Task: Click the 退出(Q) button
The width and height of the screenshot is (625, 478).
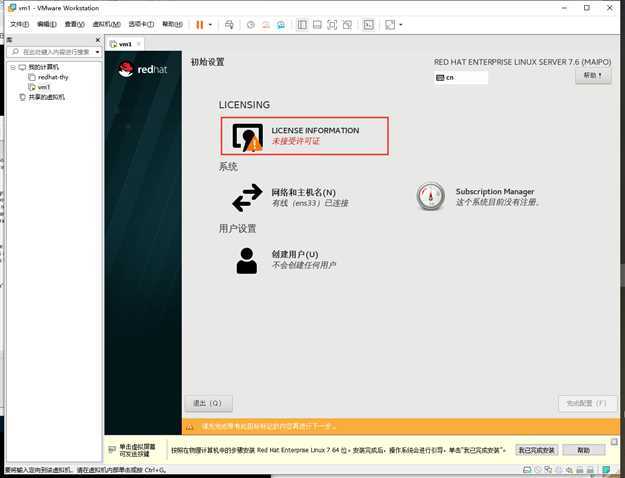Action: [x=208, y=403]
